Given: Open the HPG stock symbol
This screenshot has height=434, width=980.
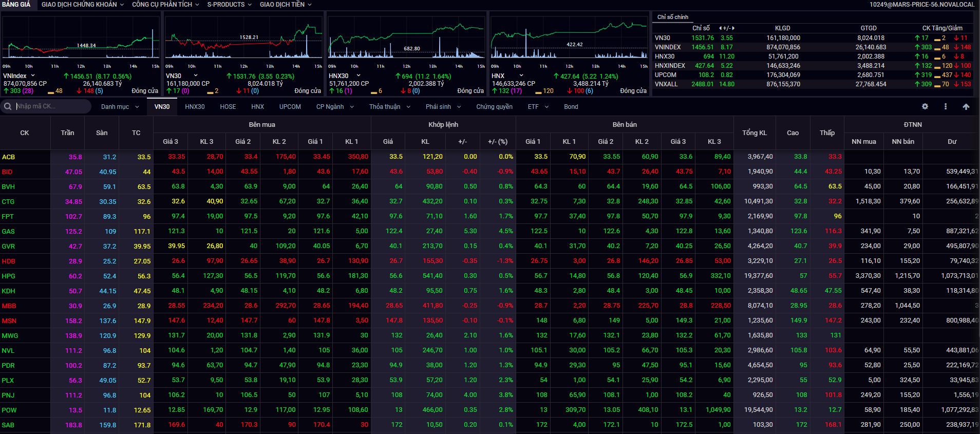Looking at the screenshot, I should 8,276.
